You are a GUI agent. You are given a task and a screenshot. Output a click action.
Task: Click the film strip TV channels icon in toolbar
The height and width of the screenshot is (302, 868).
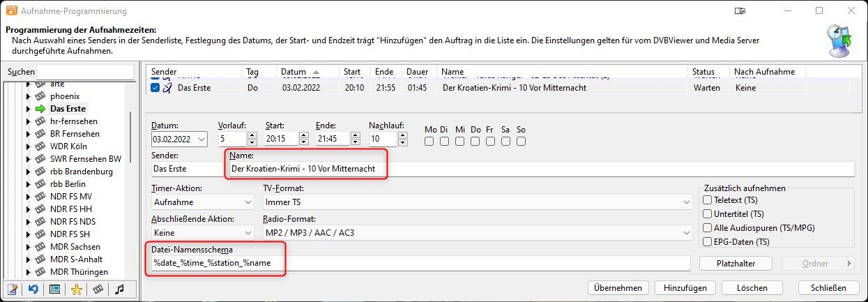coord(98,288)
